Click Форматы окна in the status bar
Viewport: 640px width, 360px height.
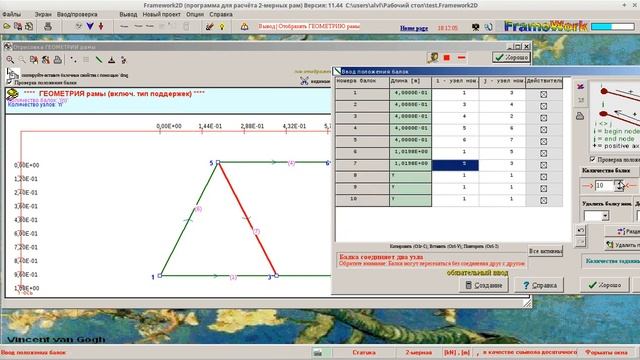pyautogui.click(x=606, y=352)
